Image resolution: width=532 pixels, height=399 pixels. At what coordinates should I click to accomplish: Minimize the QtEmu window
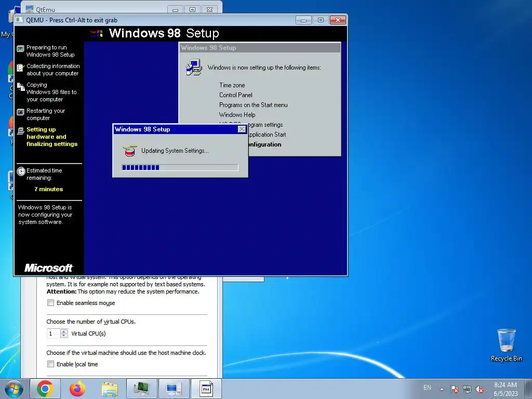(x=175, y=9)
